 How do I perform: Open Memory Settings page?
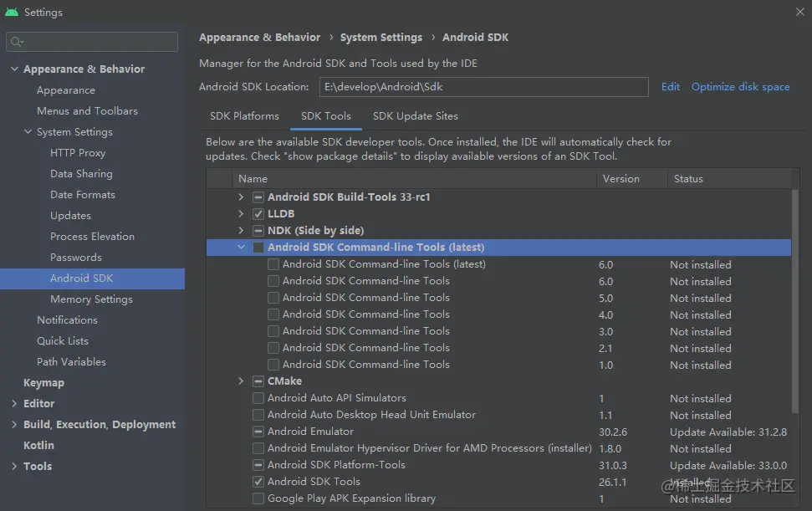[x=91, y=299]
